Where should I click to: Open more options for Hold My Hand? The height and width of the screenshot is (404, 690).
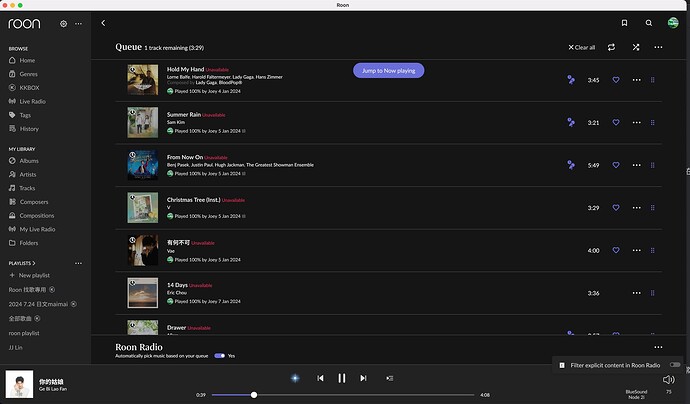click(x=636, y=80)
